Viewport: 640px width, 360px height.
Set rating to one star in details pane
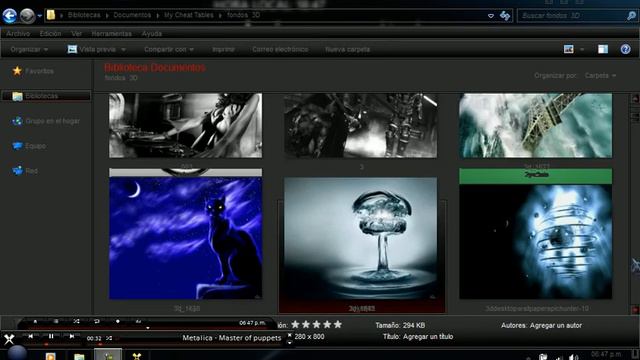pyautogui.click(x=296, y=324)
